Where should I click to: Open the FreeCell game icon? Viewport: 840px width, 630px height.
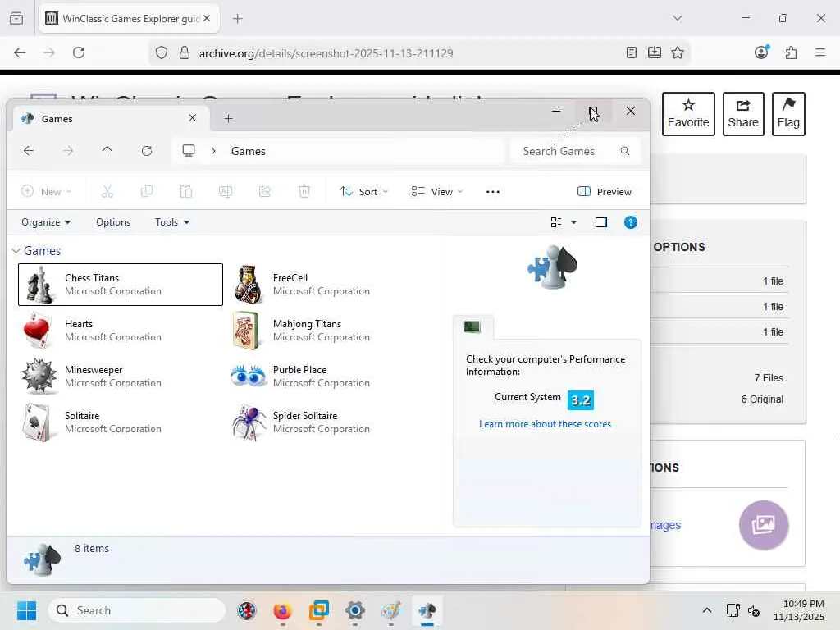[x=248, y=285]
